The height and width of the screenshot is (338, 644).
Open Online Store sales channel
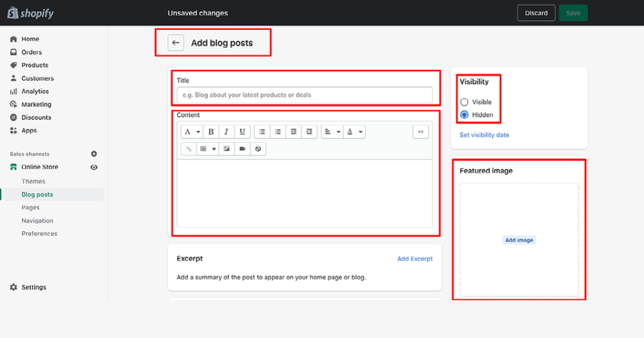click(x=39, y=167)
